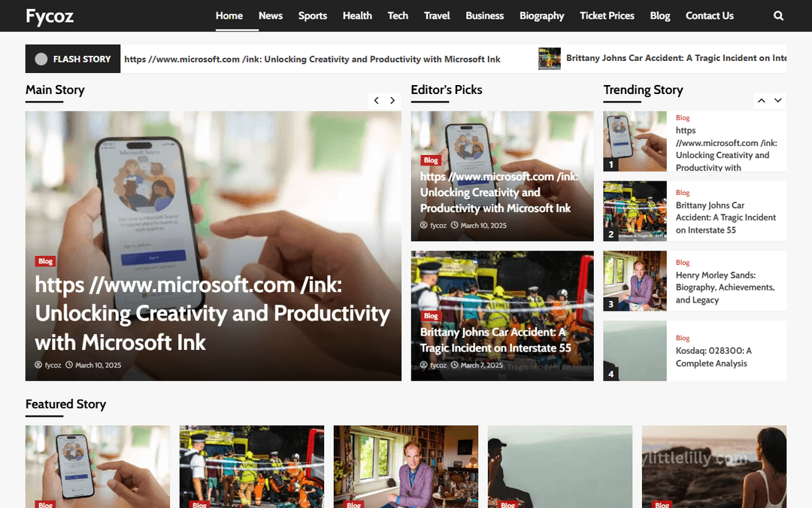
Task: Open the Sports section
Action: pos(312,16)
